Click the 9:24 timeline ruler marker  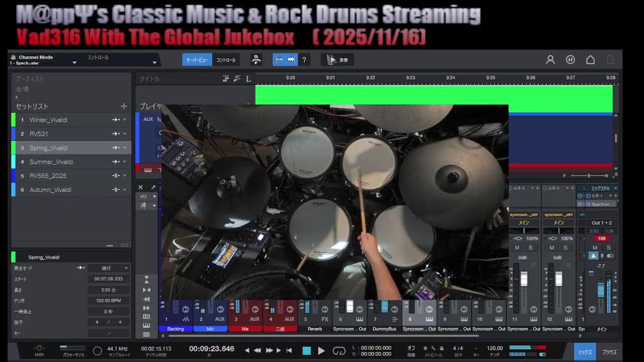click(450, 78)
